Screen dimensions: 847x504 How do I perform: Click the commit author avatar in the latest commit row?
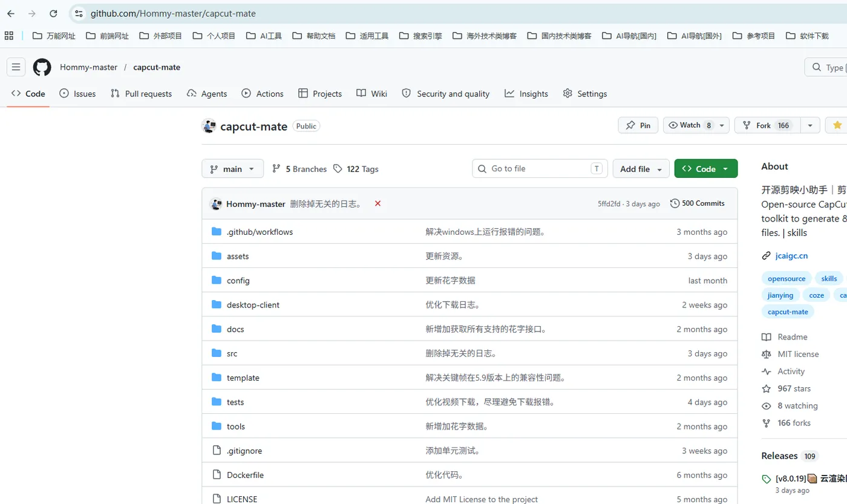pos(215,204)
